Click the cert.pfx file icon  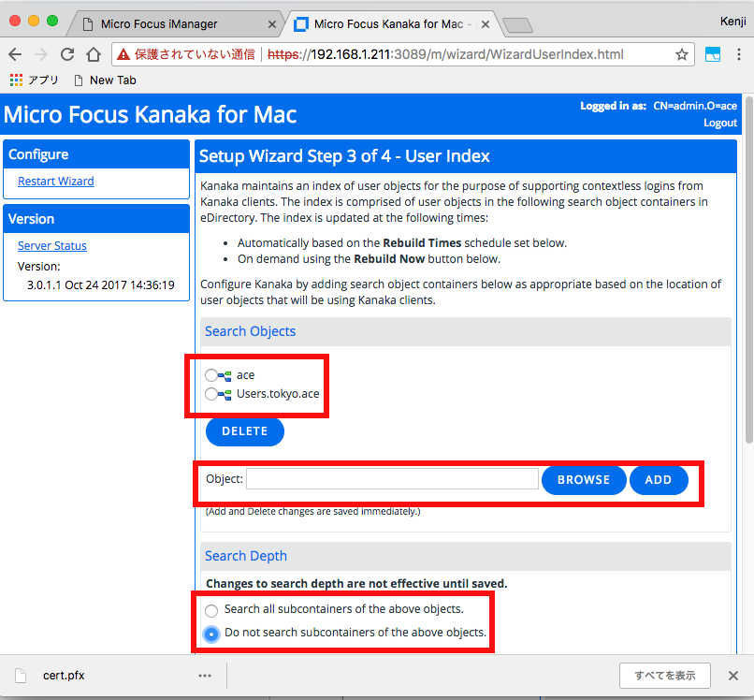pos(21,676)
